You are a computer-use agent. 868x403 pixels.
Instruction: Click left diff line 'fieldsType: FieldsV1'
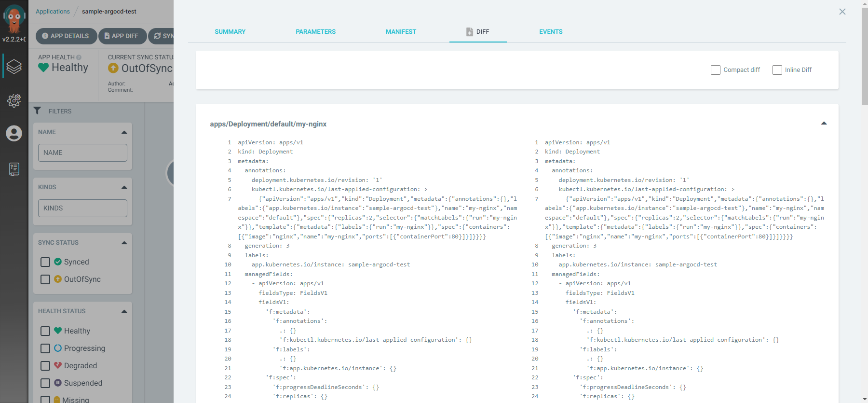pyautogui.click(x=293, y=293)
